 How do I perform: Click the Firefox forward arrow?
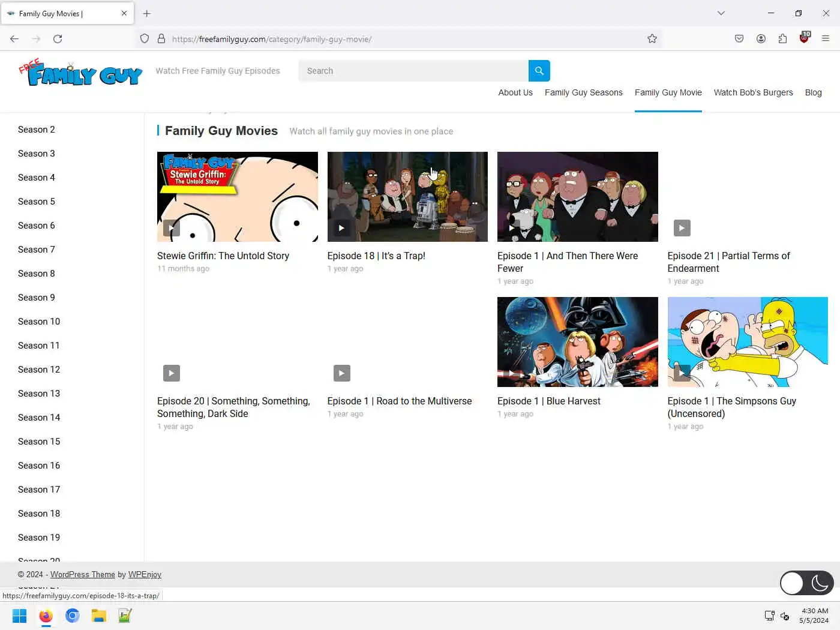click(36, 39)
